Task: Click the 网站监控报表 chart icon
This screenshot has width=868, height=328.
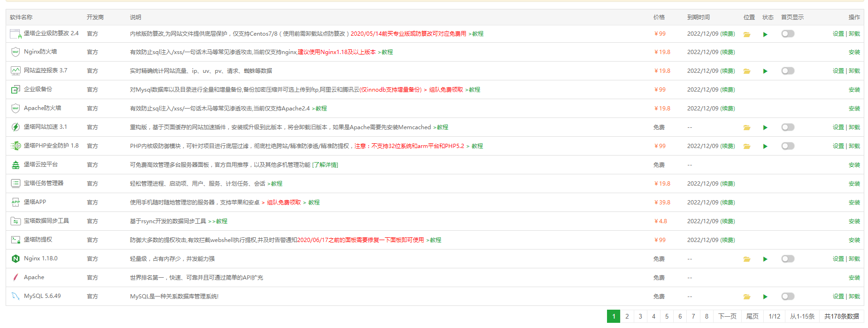Action: (15, 70)
